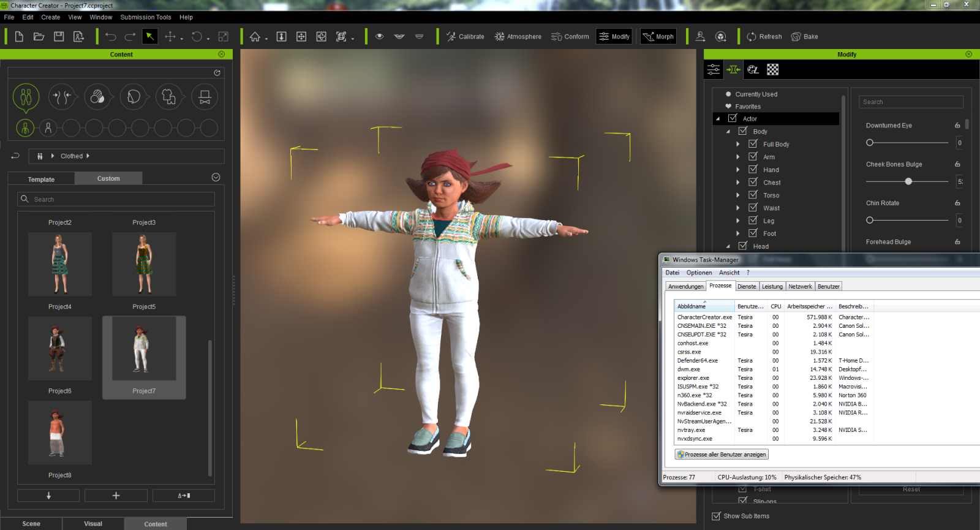Activate the Select arrow tool
The image size is (980, 530).
[x=149, y=37]
